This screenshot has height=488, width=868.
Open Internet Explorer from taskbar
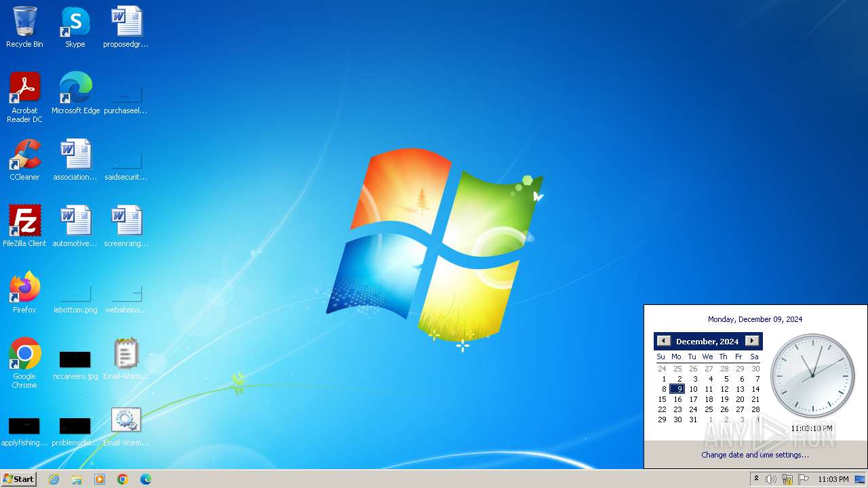point(54,479)
